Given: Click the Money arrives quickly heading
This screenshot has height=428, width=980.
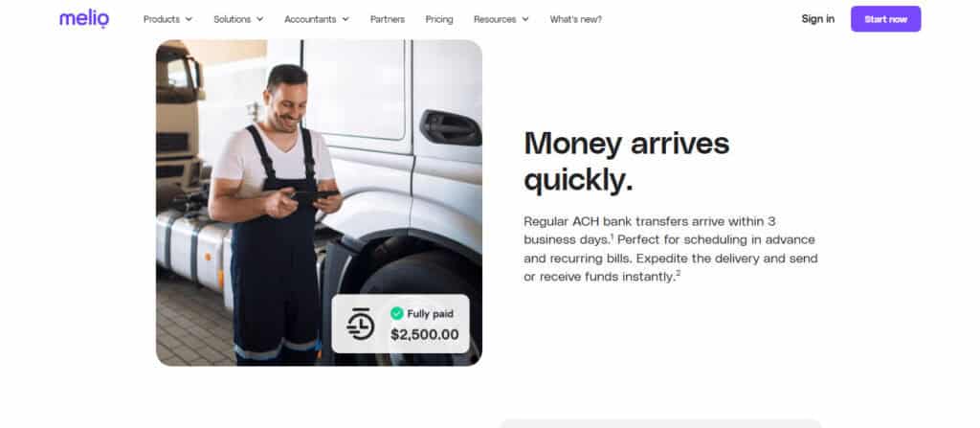Looking at the screenshot, I should coord(627,162).
